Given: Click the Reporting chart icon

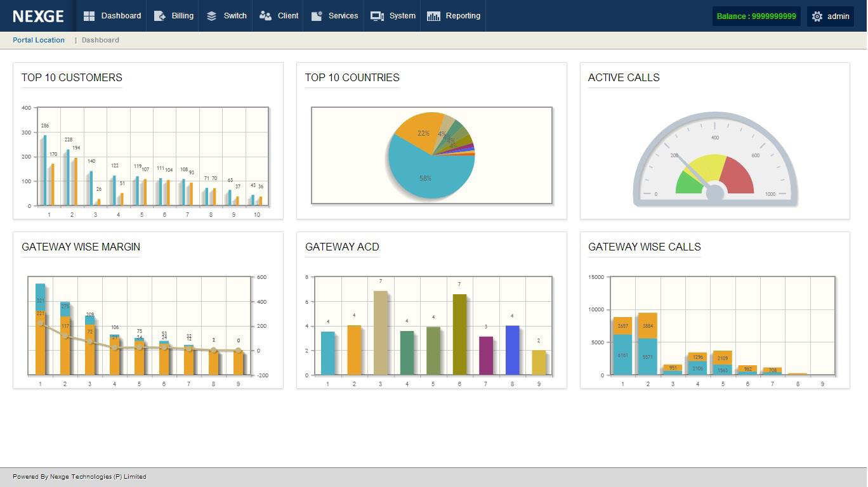Looking at the screenshot, I should click(433, 16).
